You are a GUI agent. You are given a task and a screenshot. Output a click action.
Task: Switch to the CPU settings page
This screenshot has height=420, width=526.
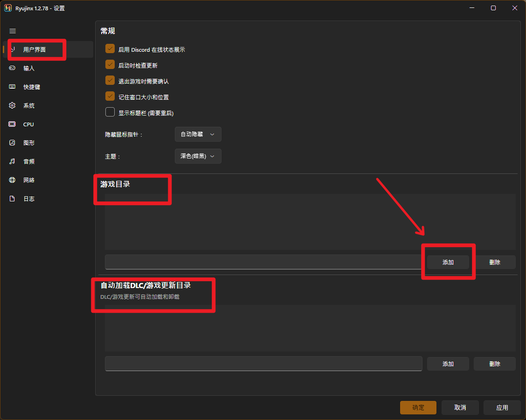[48, 124]
